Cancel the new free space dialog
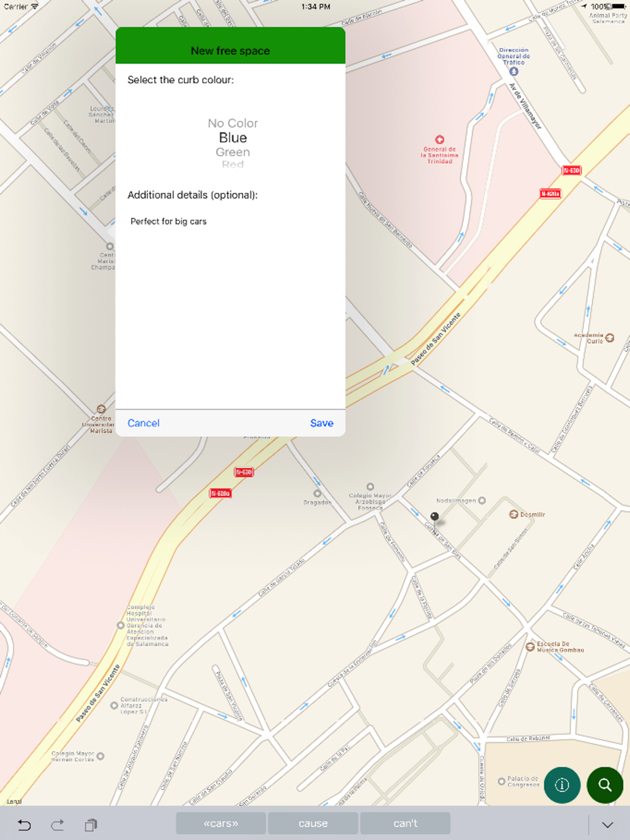Image resolution: width=630 pixels, height=840 pixels. (x=143, y=423)
